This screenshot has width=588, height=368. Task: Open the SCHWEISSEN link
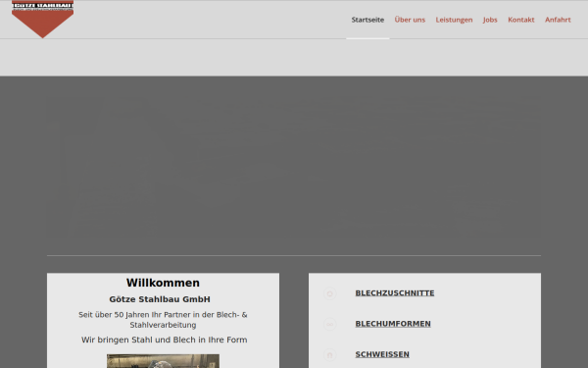point(382,354)
